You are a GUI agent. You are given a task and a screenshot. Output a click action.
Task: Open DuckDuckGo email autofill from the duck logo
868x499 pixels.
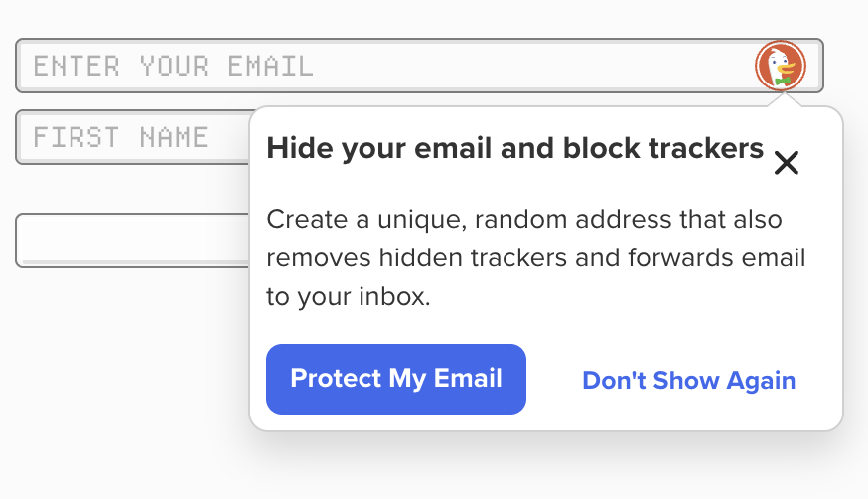coord(780,66)
